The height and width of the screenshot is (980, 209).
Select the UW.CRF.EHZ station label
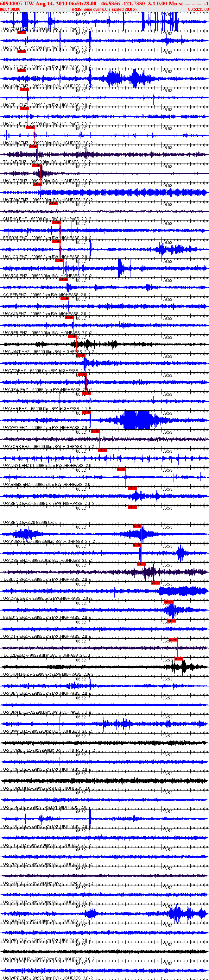(x=15, y=770)
